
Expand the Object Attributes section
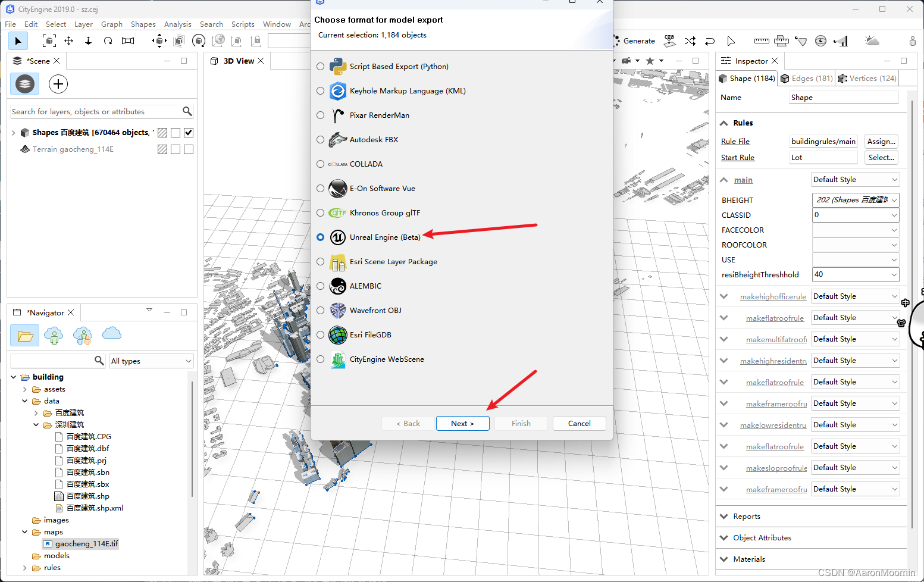tap(724, 538)
